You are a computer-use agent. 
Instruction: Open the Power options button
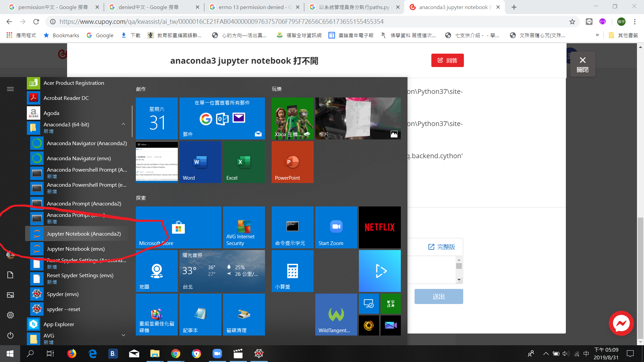(10, 335)
